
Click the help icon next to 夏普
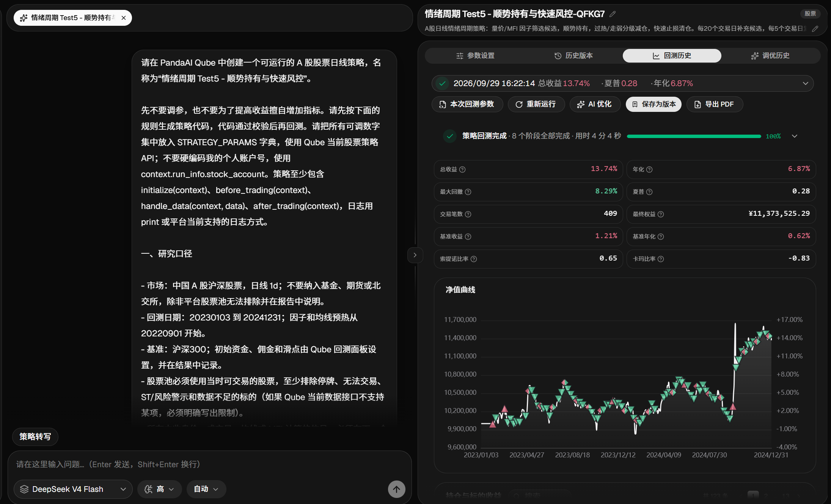tap(649, 192)
